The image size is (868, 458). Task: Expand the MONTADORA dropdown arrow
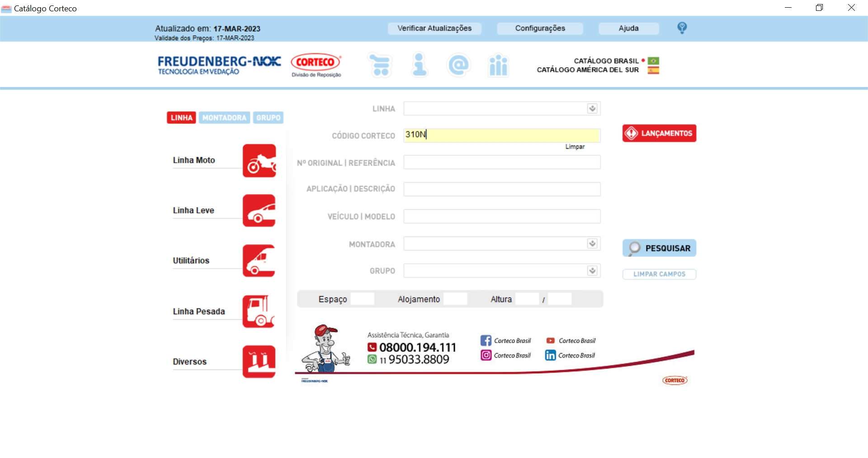click(x=592, y=244)
